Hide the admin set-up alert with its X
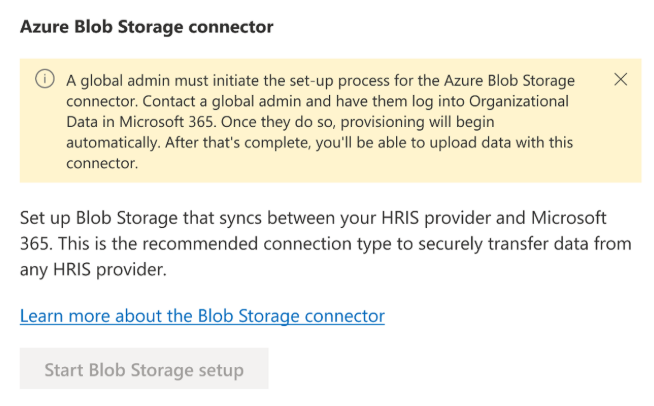 [x=620, y=80]
